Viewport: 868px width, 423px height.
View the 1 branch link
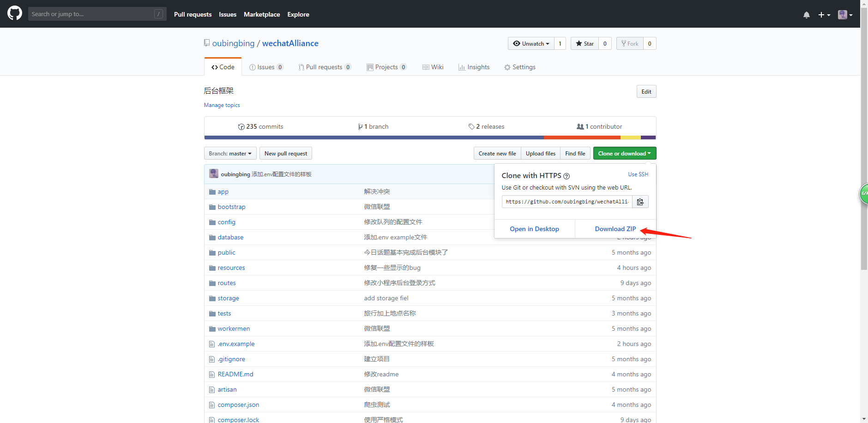373,126
